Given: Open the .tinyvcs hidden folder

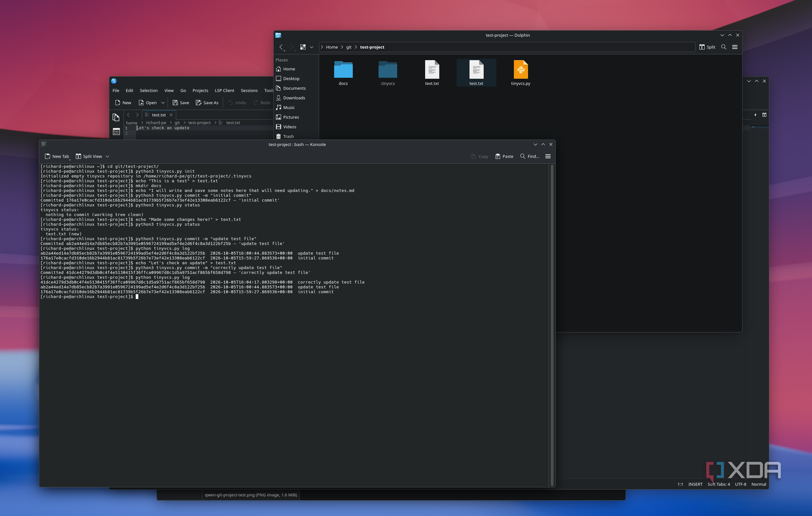Looking at the screenshot, I should click(x=388, y=73).
